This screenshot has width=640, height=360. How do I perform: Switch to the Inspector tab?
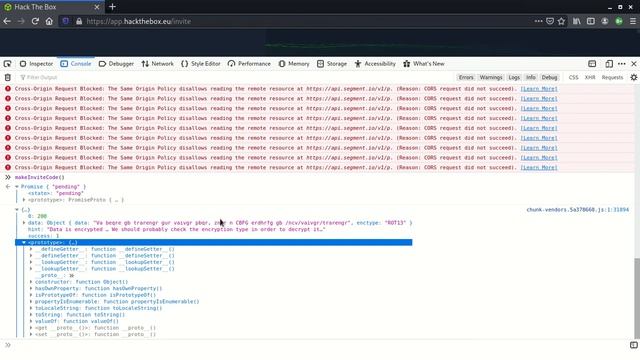tap(36, 64)
